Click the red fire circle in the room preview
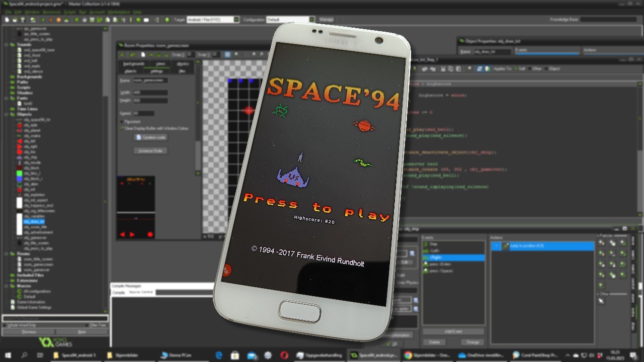 (x=150, y=234)
